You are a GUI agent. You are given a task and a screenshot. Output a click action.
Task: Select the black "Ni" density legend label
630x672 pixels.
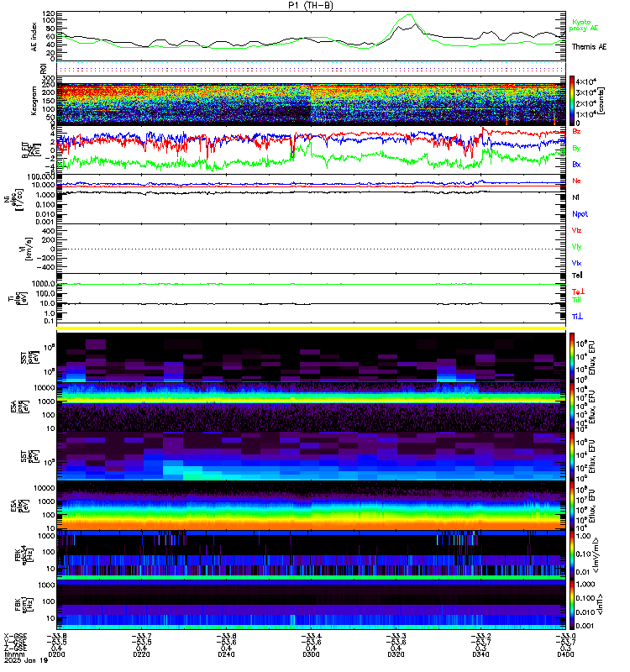click(575, 197)
